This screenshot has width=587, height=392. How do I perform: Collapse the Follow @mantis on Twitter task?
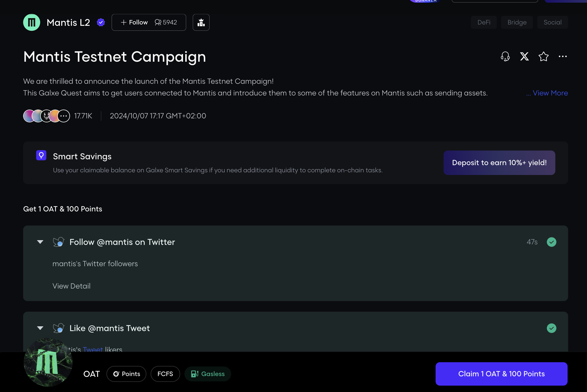pyautogui.click(x=40, y=242)
